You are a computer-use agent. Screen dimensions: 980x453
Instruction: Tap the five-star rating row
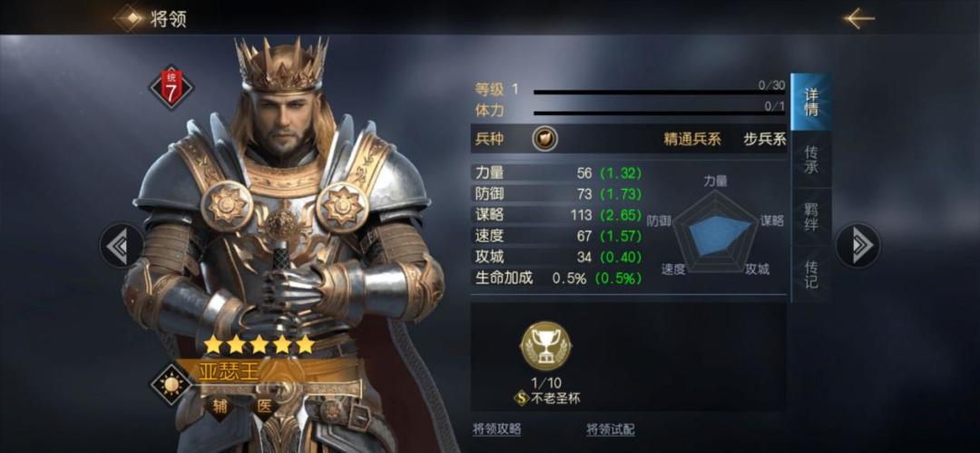pos(259,344)
